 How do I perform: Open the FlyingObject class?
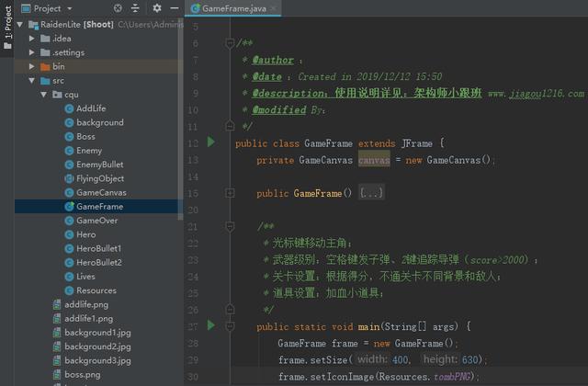[x=100, y=178]
